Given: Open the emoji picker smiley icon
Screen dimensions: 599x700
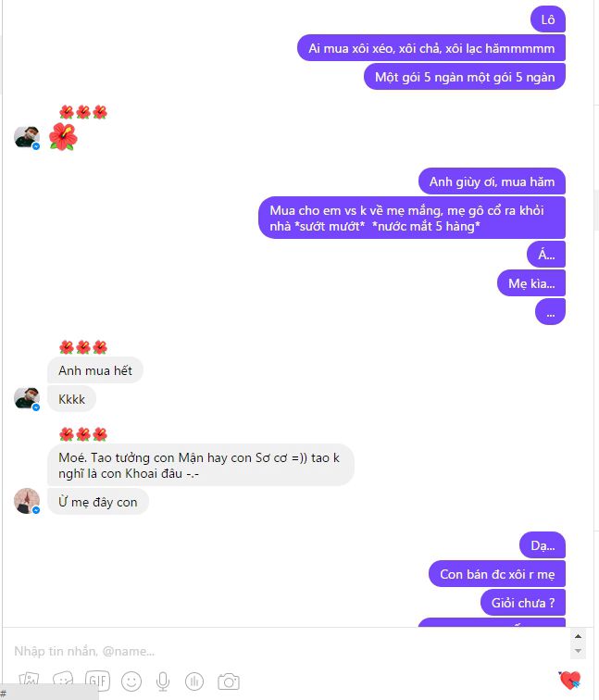Looking at the screenshot, I should coord(131,681).
